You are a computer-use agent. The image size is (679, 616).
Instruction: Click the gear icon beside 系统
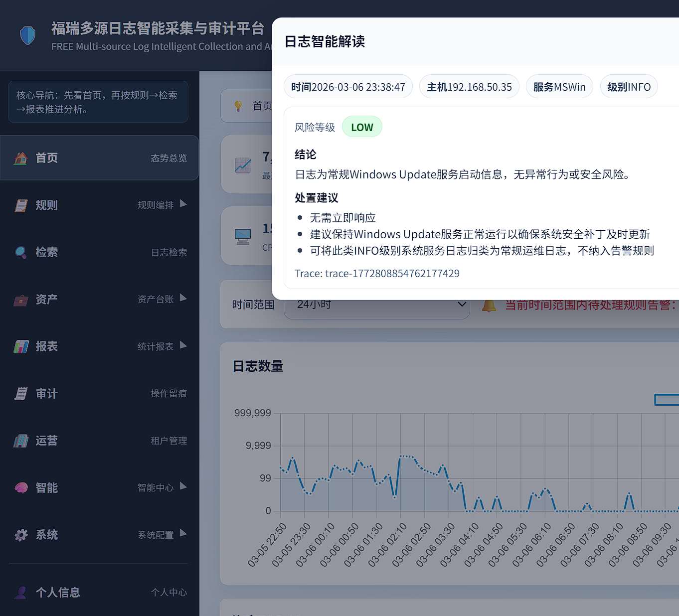[21, 535]
